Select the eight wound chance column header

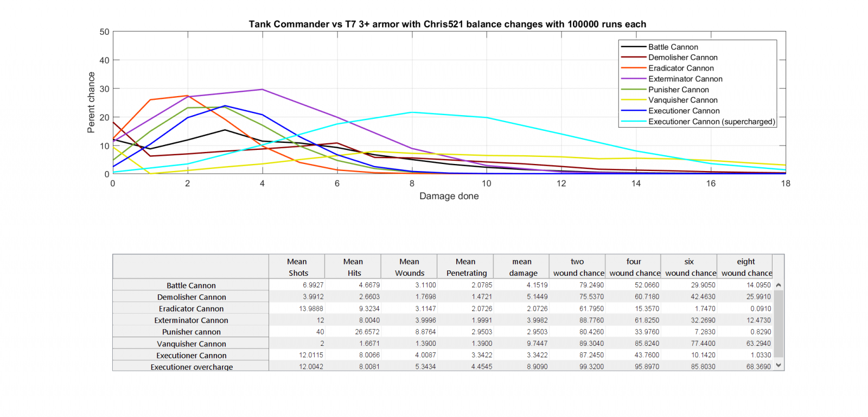point(746,267)
